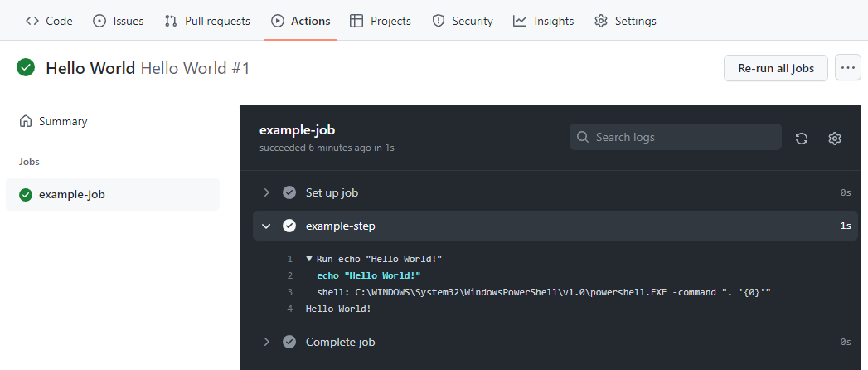Screen dimensions: 868x370
Task: Click the check icon next to example-step
Action: click(289, 226)
